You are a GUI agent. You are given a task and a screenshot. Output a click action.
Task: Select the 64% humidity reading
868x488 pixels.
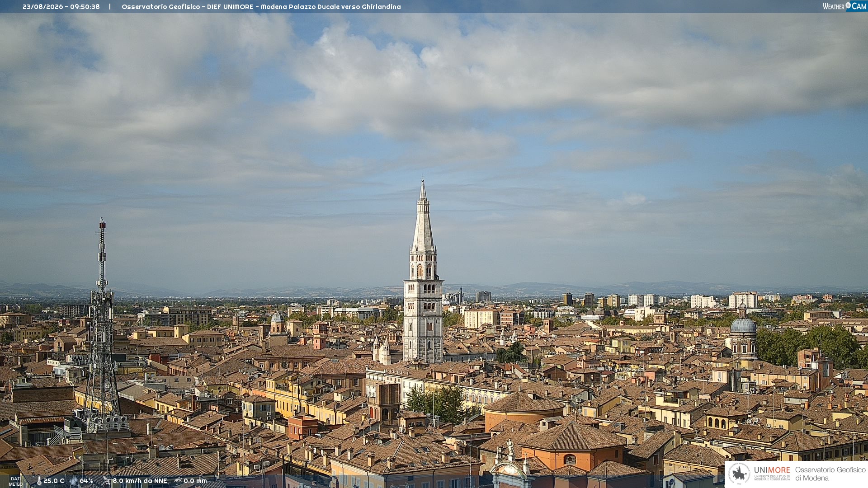[86, 481]
